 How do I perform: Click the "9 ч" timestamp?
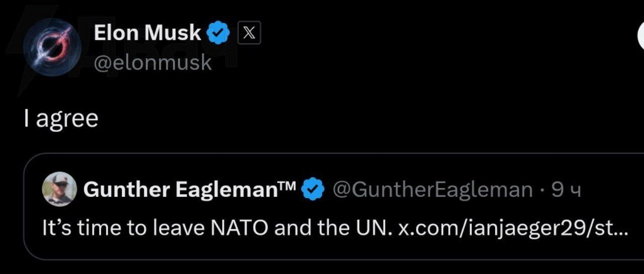(x=567, y=190)
